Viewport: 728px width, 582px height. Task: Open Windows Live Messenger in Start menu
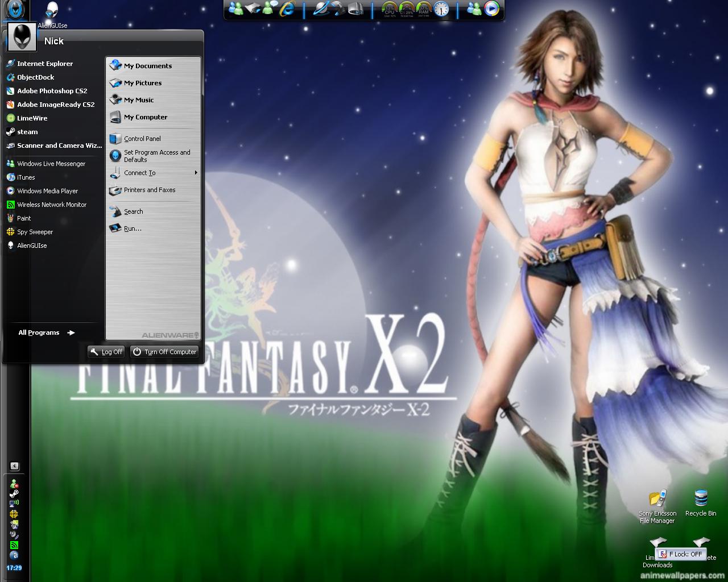point(53,164)
